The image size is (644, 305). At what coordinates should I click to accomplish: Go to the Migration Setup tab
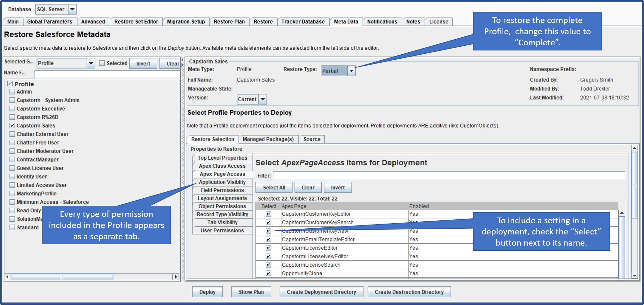pyautogui.click(x=186, y=22)
